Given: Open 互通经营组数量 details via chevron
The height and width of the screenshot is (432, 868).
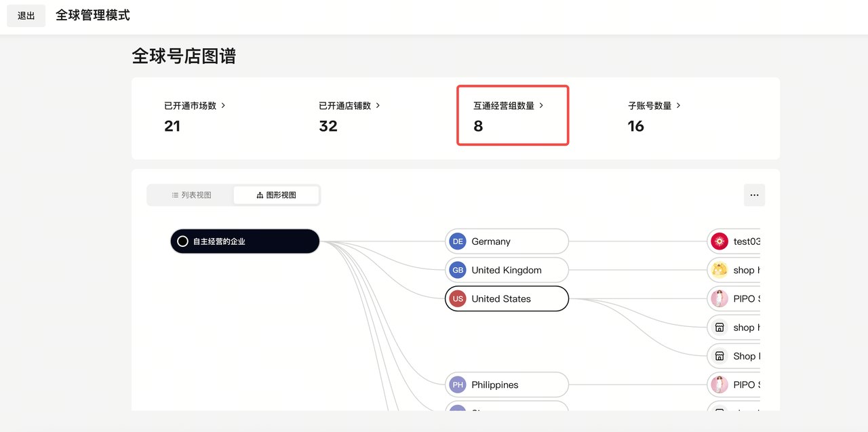Looking at the screenshot, I should [x=541, y=106].
